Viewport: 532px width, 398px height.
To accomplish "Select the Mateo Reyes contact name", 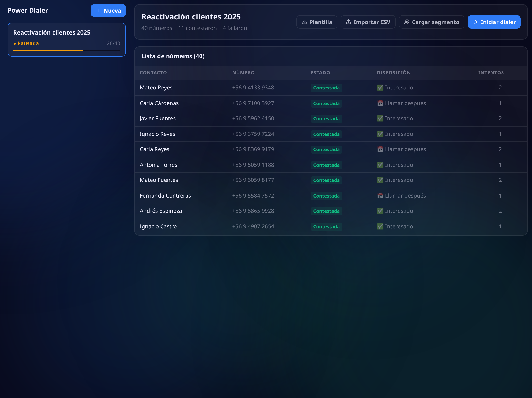I will [156, 88].
